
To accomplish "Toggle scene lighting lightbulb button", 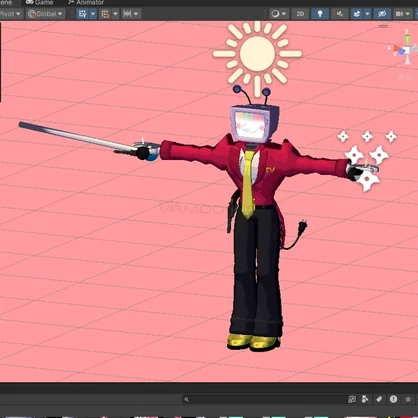I will pos(320,14).
